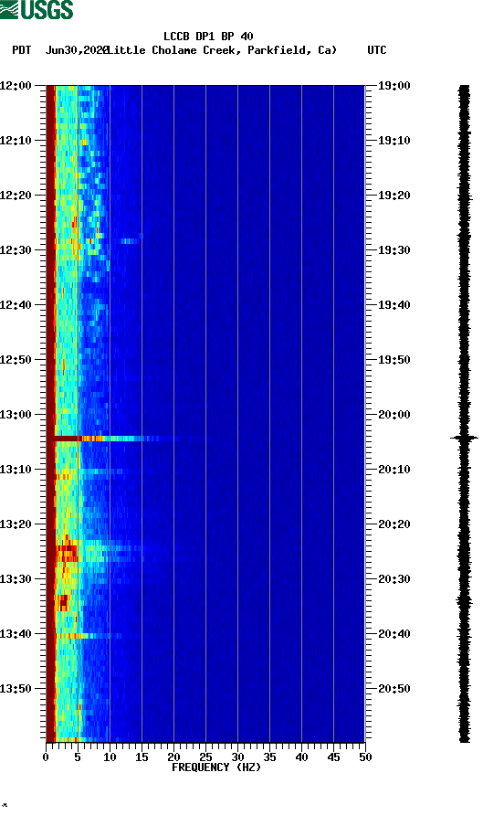This screenshot has width=504, height=815.
Task: Click the "12:00" PDT time label
Action: tap(16, 85)
